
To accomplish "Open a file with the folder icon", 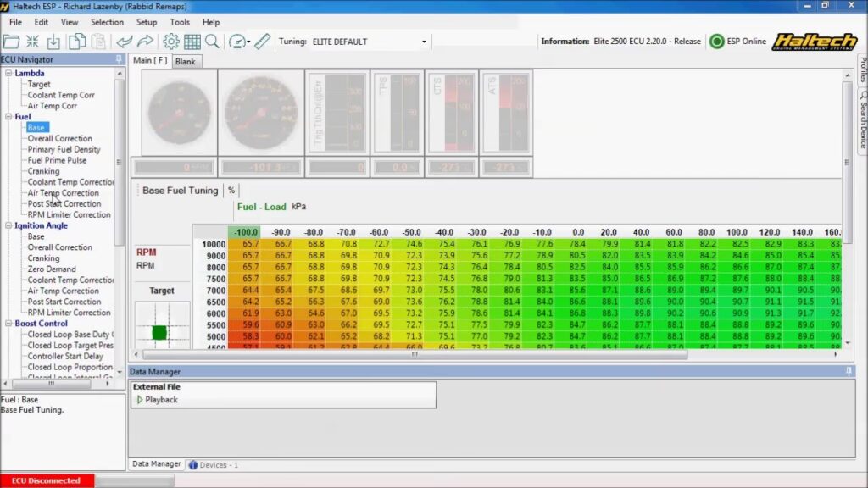I will (x=11, y=42).
